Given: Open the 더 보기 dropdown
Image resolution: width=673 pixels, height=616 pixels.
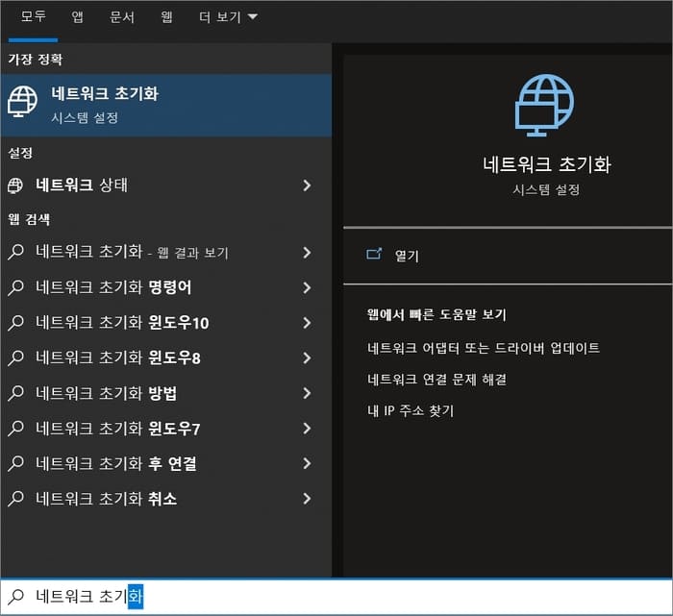Looking at the screenshot, I should pyautogui.click(x=228, y=16).
